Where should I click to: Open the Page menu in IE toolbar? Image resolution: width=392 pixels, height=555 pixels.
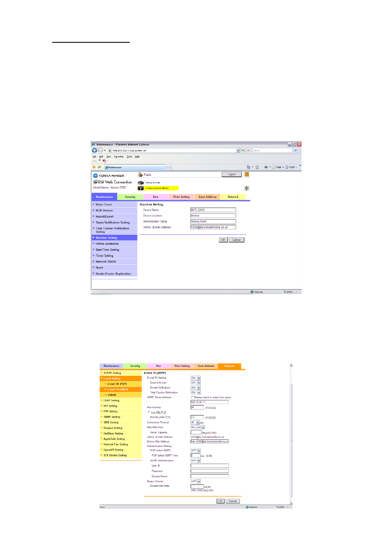click(278, 167)
